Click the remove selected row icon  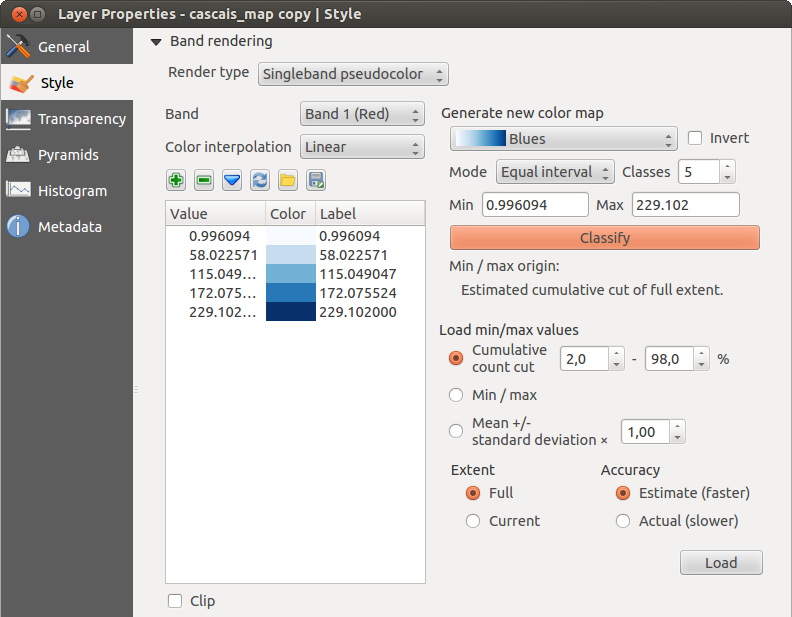(x=204, y=180)
